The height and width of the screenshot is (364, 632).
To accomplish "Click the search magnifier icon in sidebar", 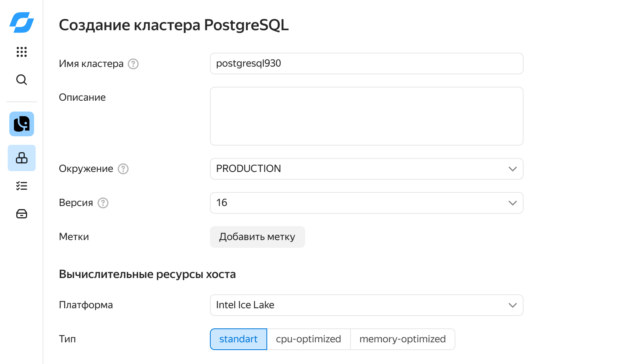I will (22, 80).
